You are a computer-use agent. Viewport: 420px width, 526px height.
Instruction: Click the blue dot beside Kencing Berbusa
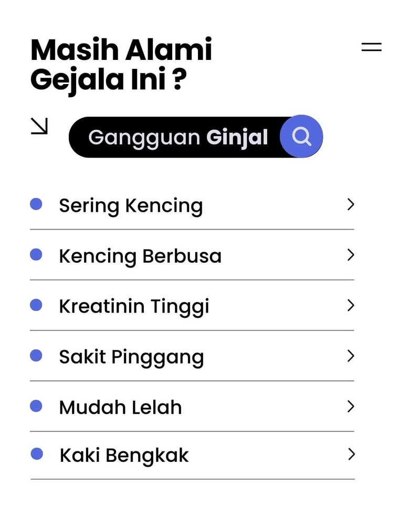36,255
